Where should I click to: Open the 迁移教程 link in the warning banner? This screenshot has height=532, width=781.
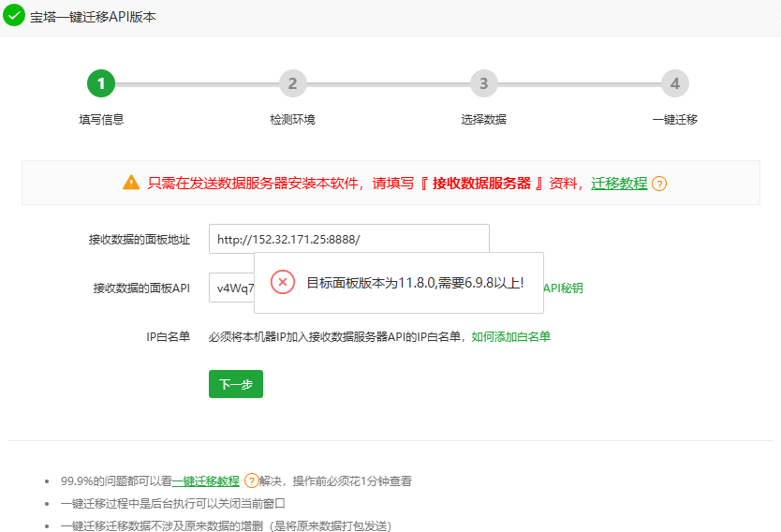(x=619, y=184)
